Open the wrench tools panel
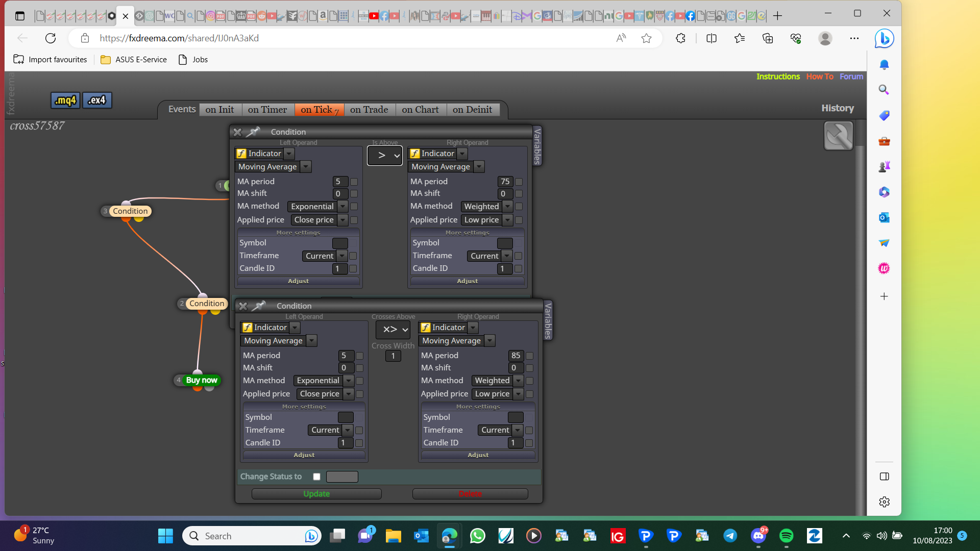Image resolution: width=980 pixels, height=551 pixels. [838, 136]
